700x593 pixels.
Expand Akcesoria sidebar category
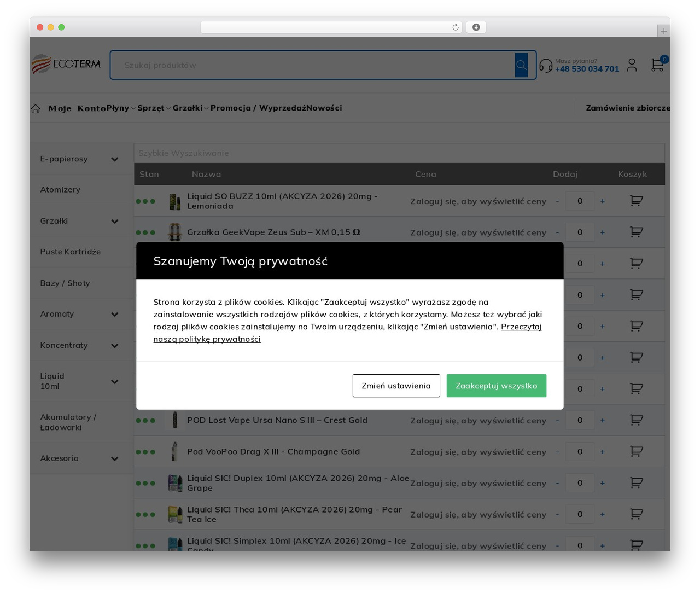tap(114, 459)
